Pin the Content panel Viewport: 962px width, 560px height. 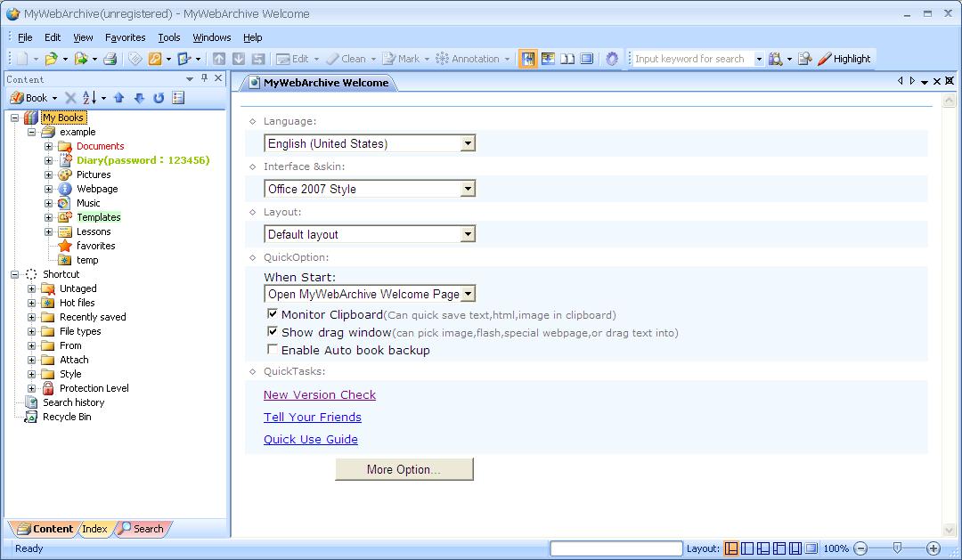[x=204, y=78]
